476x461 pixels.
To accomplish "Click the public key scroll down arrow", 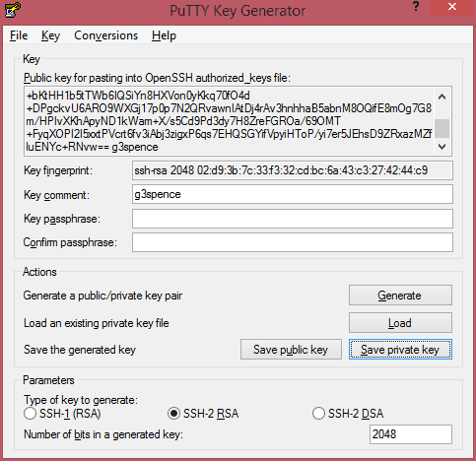I will pos(442,147).
